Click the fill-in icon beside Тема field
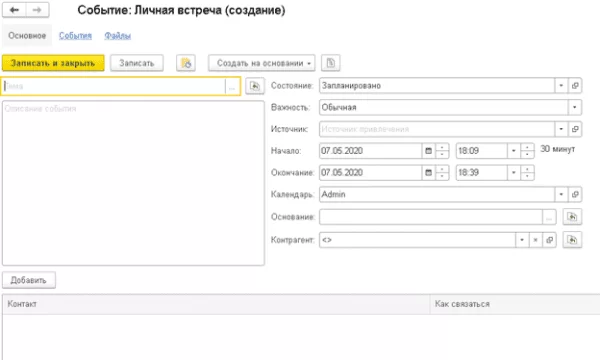The width and height of the screenshot is (600, 360). pos(254,86)
